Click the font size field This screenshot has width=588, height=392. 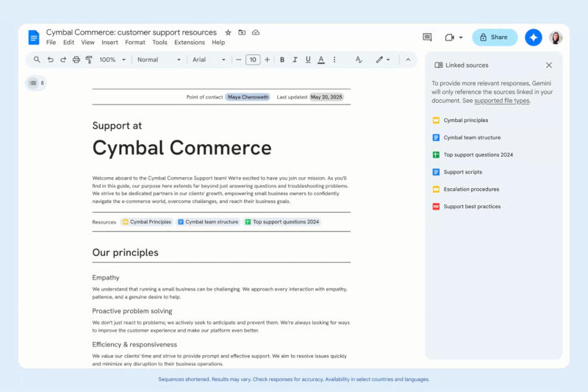[253, 60]
